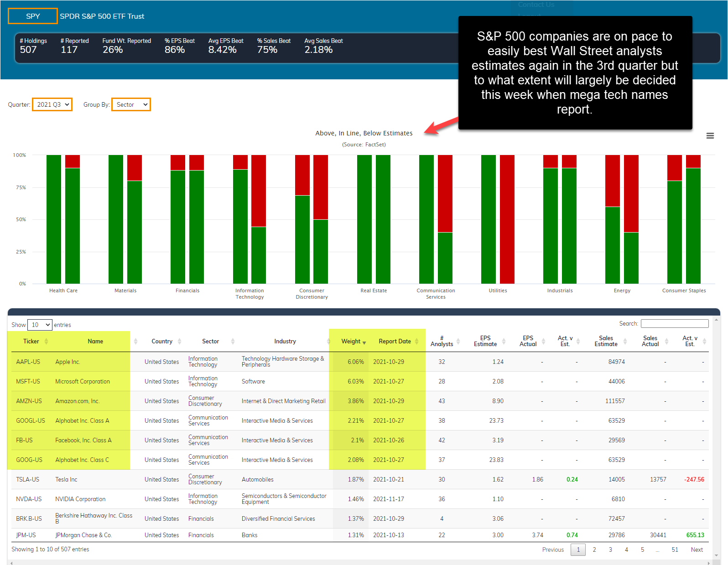Sort by EPS Actual column arrows
Image resolution: width=728 pixels, height=565 pixels.
[543, 342]
